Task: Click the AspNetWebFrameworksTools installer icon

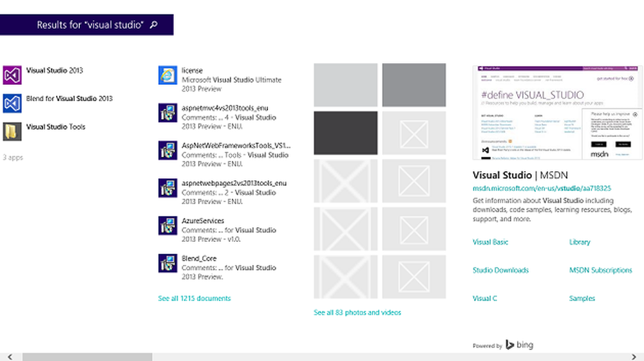Action: pos(167,151)
